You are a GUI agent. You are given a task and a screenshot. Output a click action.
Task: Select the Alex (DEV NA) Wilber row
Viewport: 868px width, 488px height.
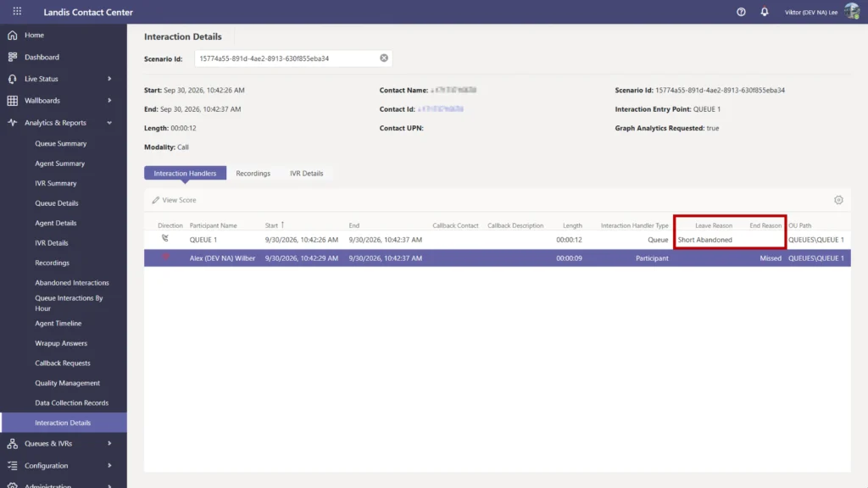click(497, 258)
